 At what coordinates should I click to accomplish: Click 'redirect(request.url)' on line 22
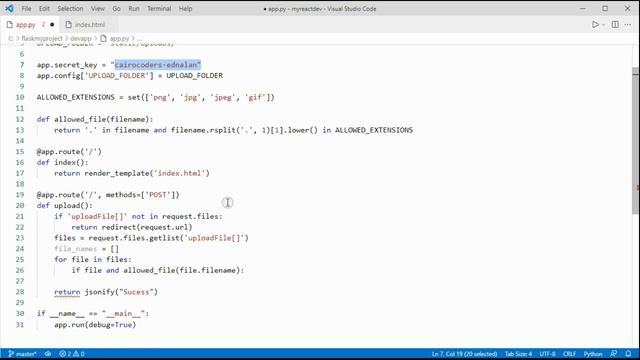[x=147, y=227]
